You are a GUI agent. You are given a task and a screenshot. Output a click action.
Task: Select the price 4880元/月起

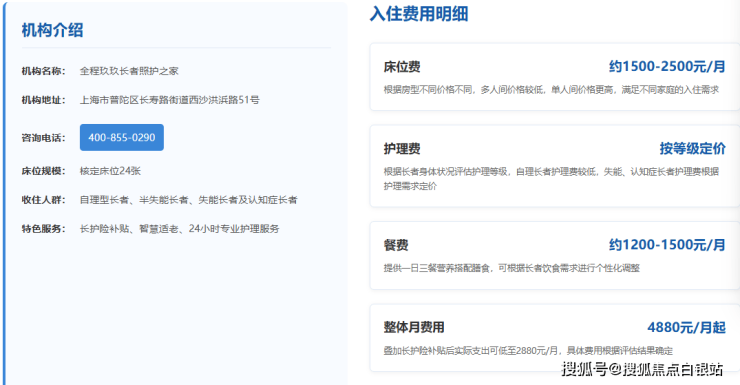(x=686, y=327)
